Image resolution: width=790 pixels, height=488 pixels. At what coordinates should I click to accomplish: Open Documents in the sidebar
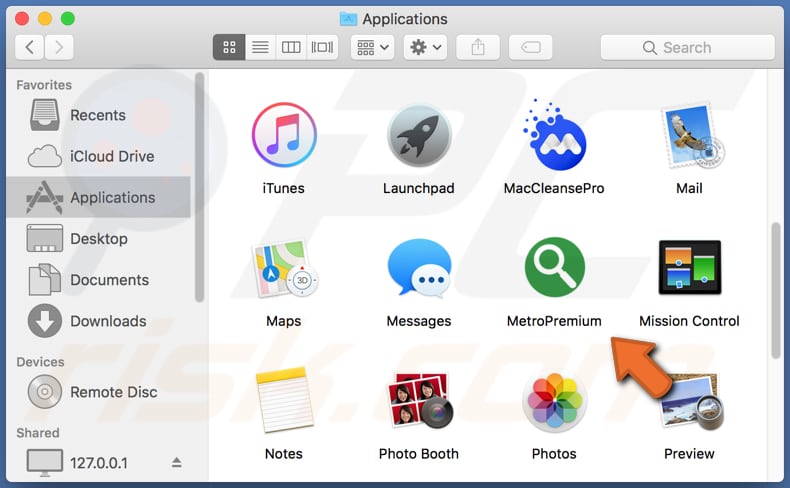pos(98,280)
